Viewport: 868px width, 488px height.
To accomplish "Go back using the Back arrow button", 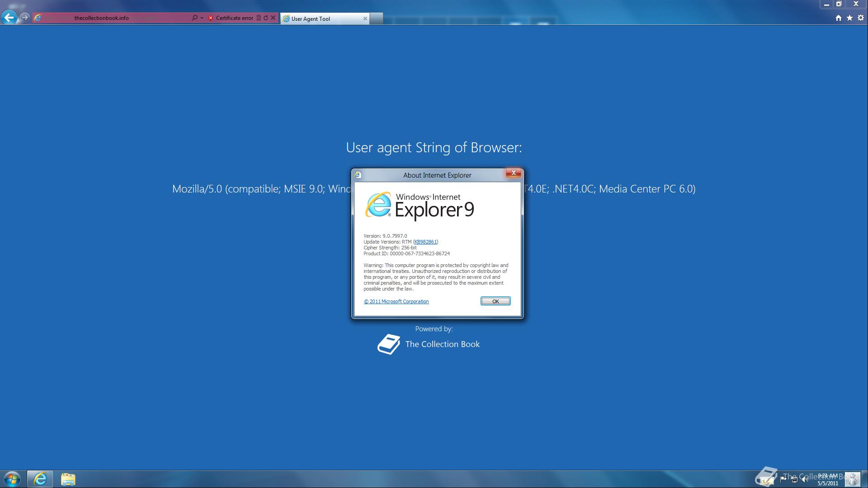I will 9,18.
